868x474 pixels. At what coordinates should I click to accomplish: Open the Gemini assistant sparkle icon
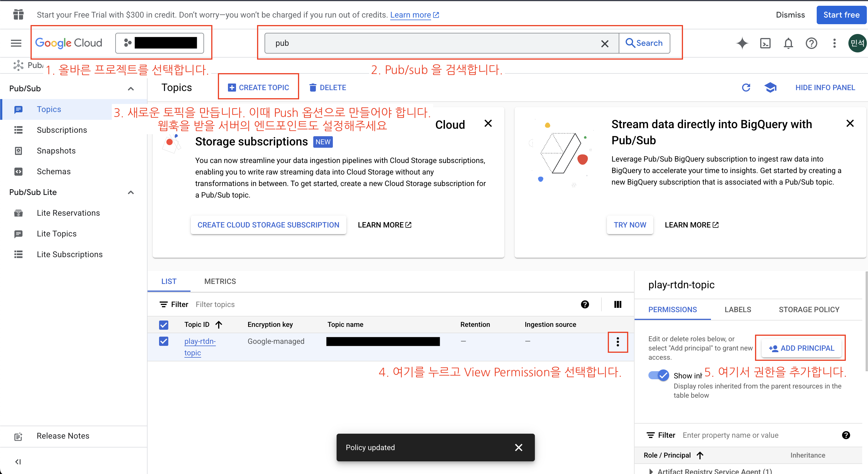[x=742, y=43]
